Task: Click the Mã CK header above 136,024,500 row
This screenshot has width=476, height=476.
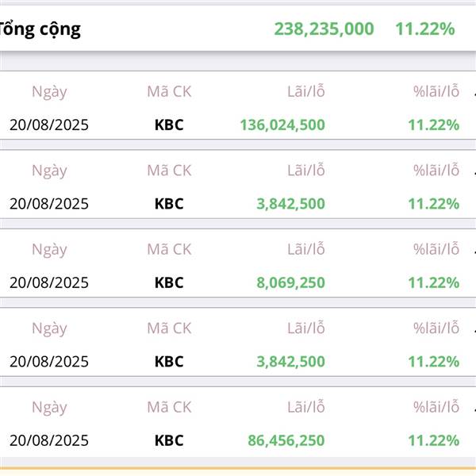Action: pyautogui.click(x=169, y=91)
